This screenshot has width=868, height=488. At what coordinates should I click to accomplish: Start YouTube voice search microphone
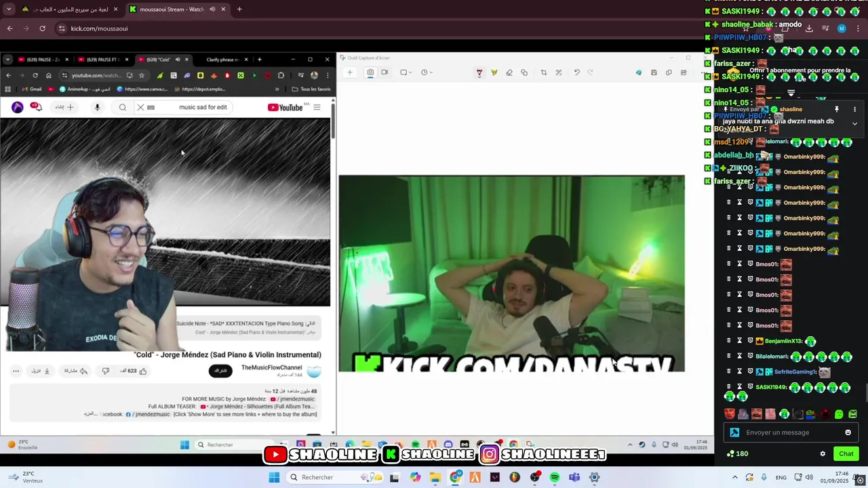(97, 107)
